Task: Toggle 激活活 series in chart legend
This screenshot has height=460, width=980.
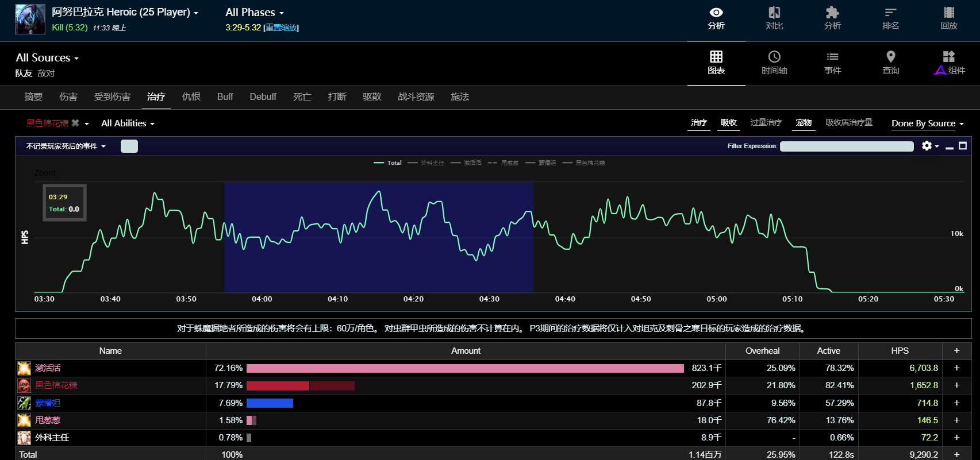Action: 466,163
